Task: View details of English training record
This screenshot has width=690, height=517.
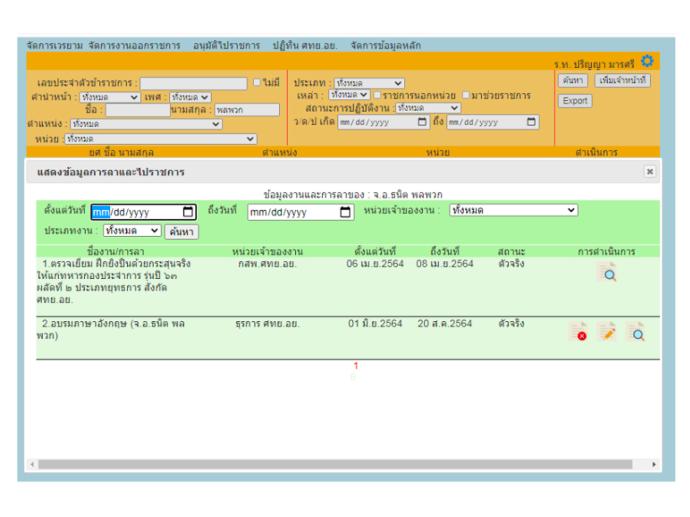Action: coord(635,332)
